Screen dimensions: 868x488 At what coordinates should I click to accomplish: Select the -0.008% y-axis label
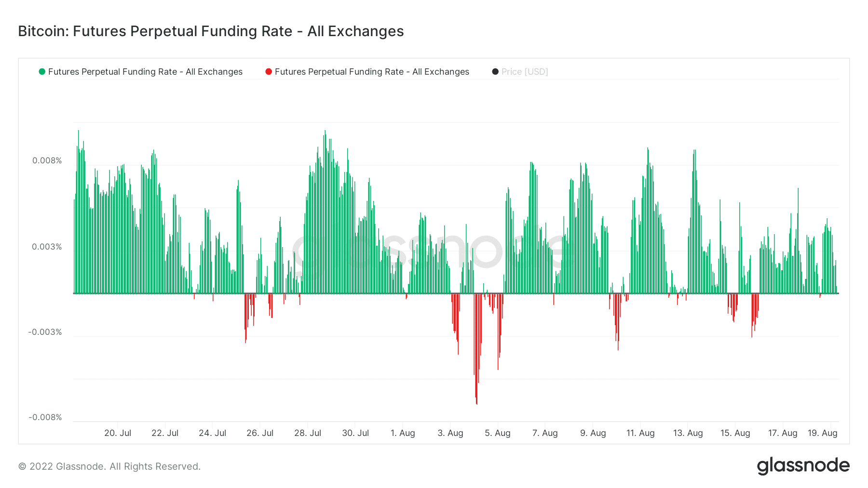45,417
